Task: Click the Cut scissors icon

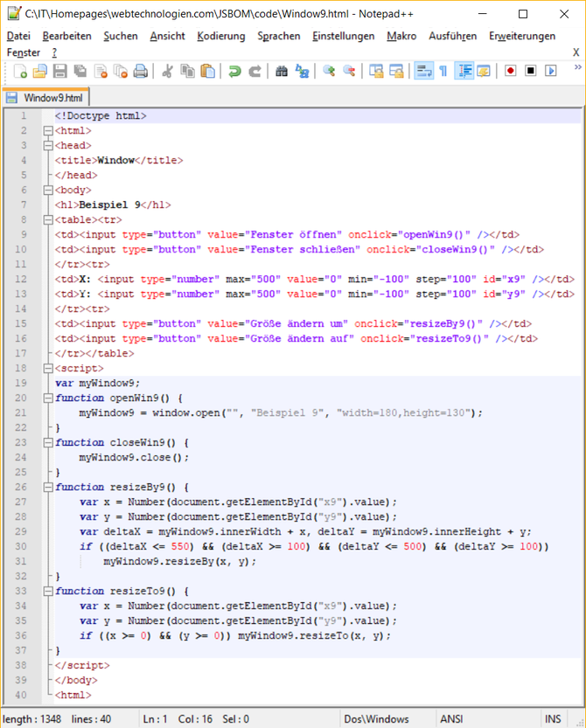Action: [x=167, y=71]
